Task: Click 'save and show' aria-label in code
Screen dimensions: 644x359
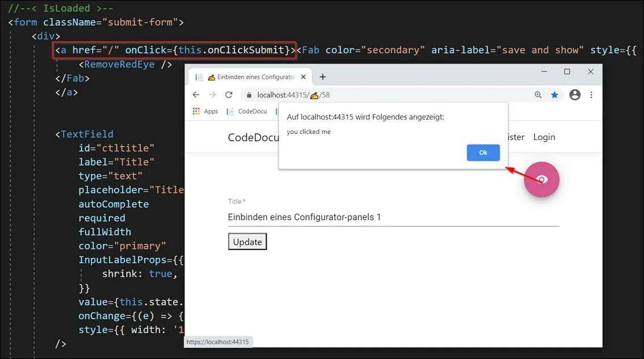Action: [x=540, y=50]
